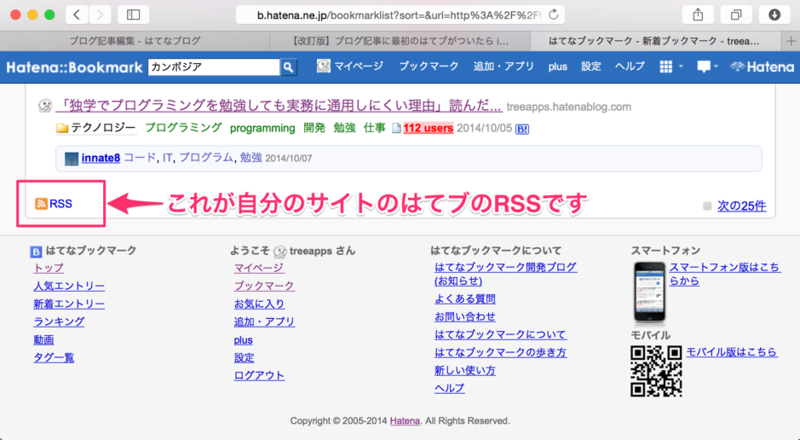The height and width of the screenshot is (440, 800).
Task: Click the Safari address bar URL
Action: point(398,15)
